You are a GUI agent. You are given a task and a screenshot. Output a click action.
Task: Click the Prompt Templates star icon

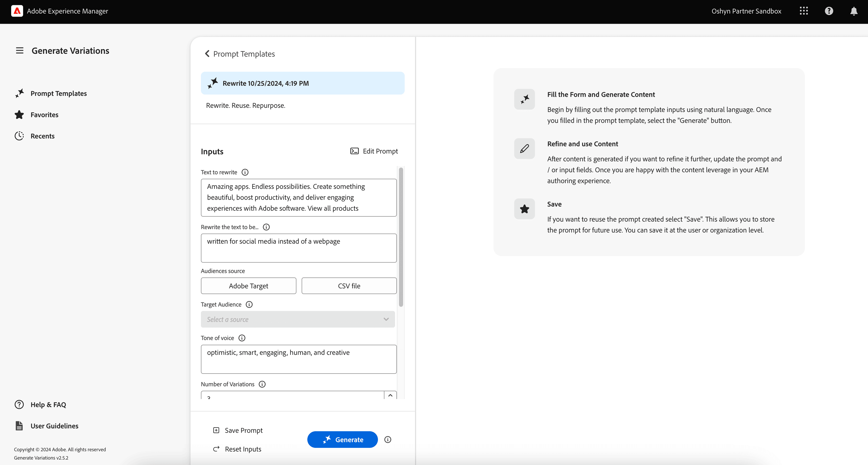click(19, 92)
